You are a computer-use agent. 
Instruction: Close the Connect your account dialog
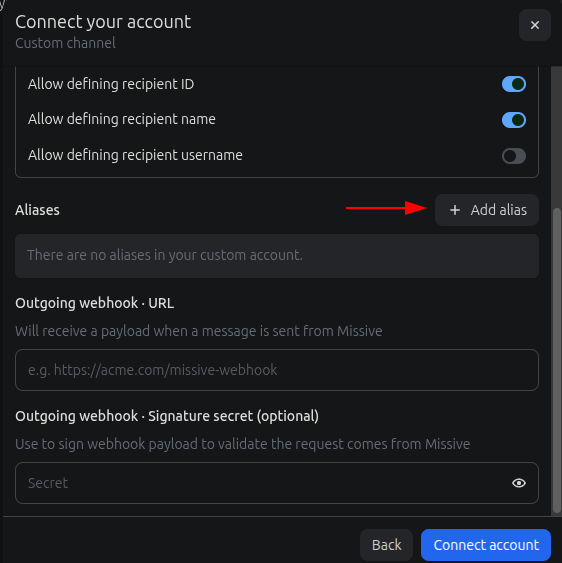pos(534,25)
